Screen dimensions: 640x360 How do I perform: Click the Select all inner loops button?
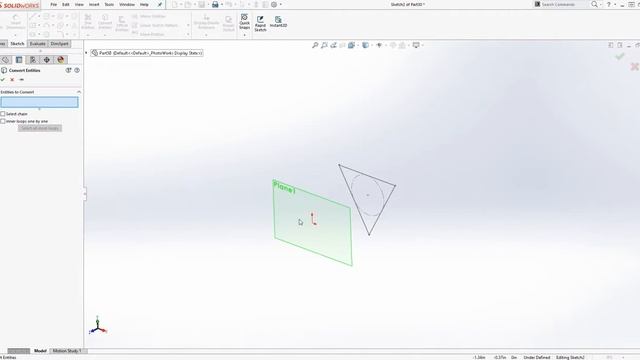coord(40,128)
